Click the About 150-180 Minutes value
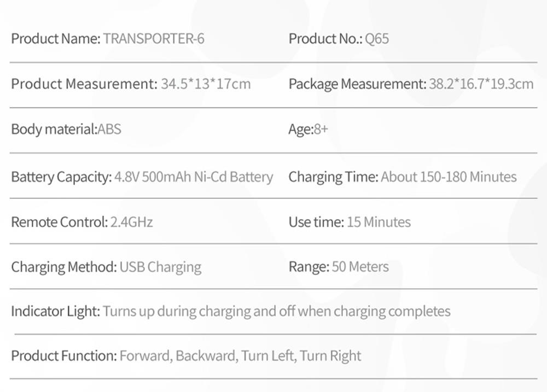 tap(449, 177)
